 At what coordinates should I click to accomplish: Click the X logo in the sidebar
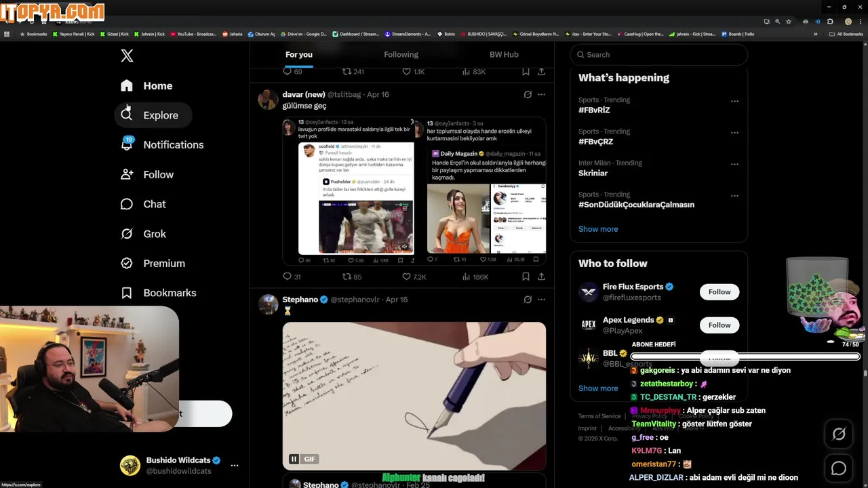[127, 56]
